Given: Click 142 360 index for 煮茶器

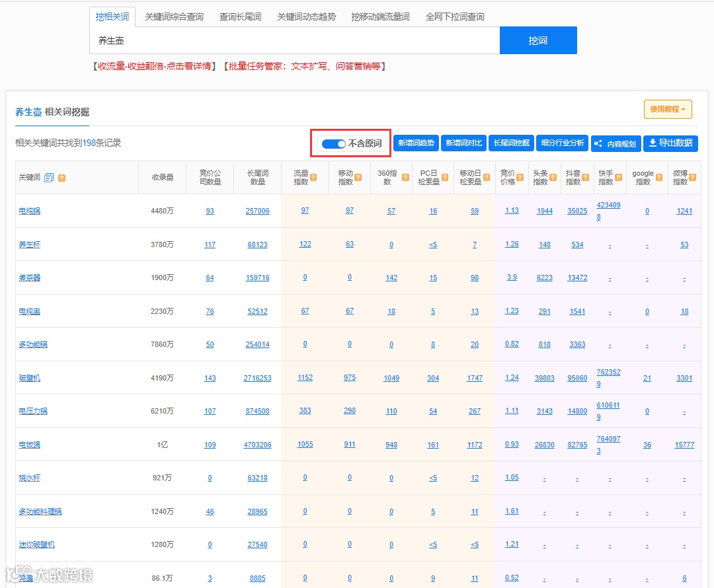Looking at the screenshot, I should [391, 277].
